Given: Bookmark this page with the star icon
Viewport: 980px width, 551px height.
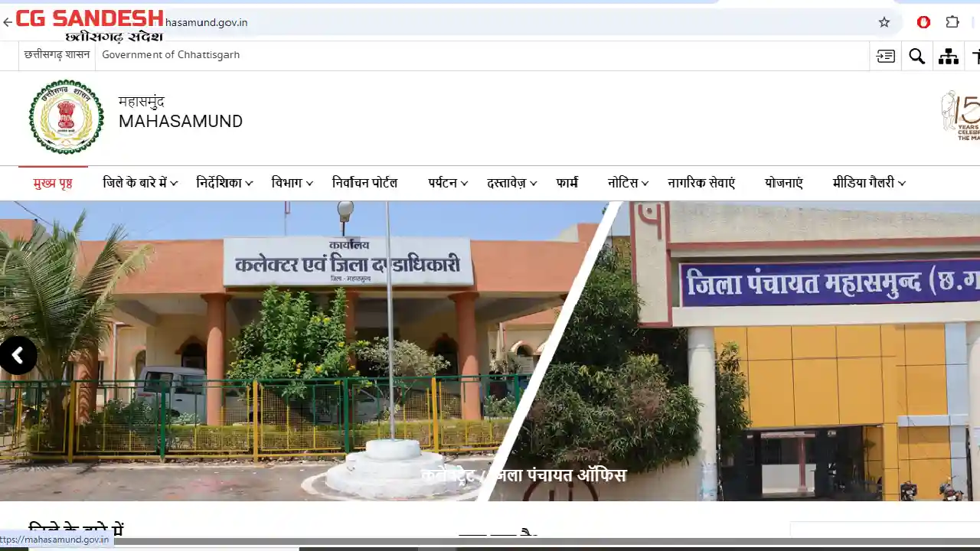Looking at the screenshot, I should [x=884, y=22].
